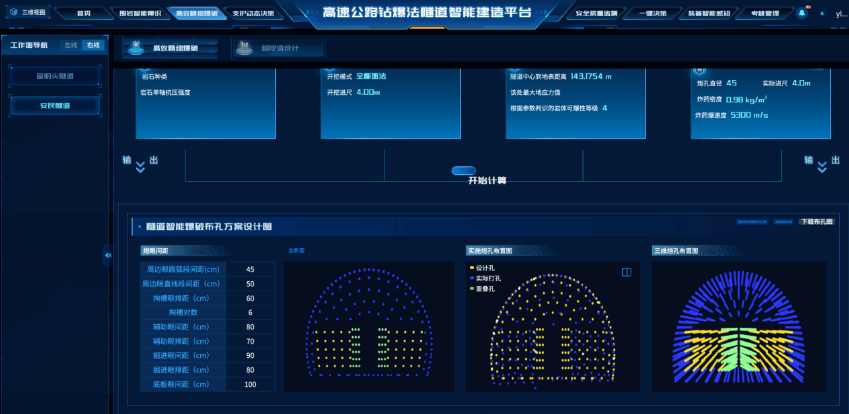The height and width of the screenshot is (414, 849).
Task: Click the green 重叠孔 legend swatch
Action: click(x=470, y=288)
